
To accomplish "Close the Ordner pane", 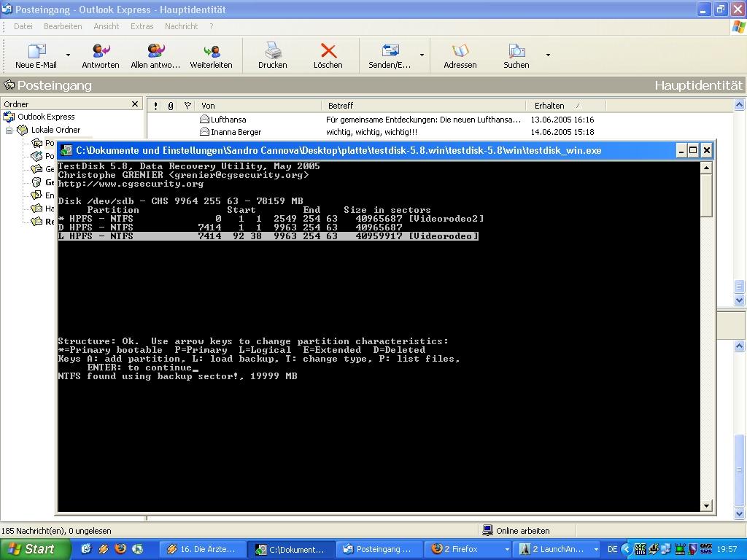I will click(135, 104).
